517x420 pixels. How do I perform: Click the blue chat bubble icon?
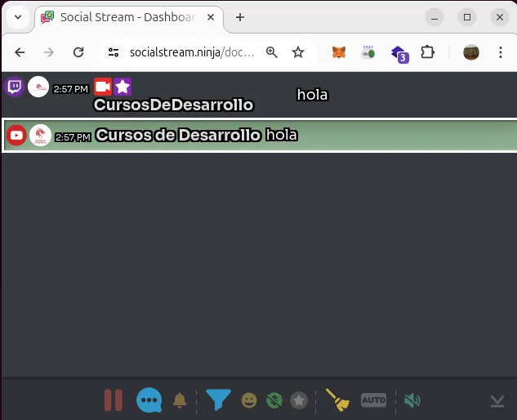click(149, 400)
